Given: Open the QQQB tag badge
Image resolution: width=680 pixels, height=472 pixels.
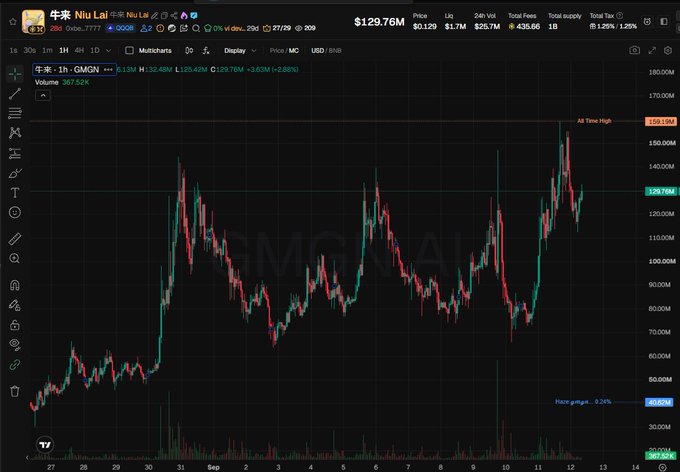Looking at the screenshot, I should tap(121, 28).
